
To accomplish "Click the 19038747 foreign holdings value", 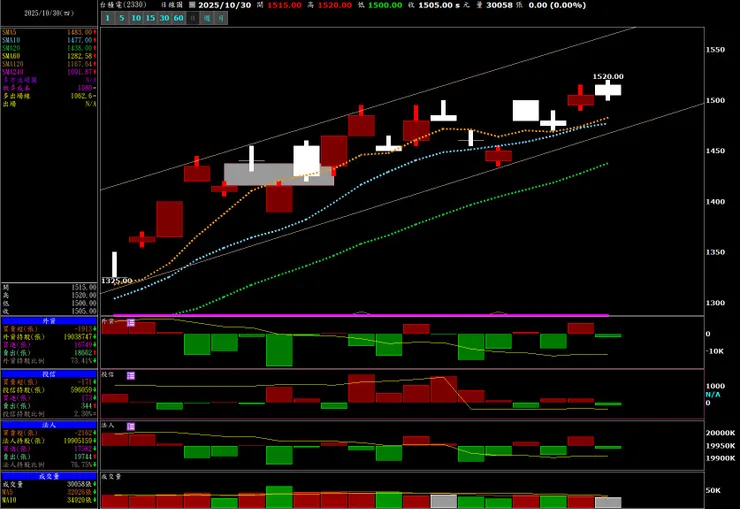I will pyautogui.click(x=78, y=337).
